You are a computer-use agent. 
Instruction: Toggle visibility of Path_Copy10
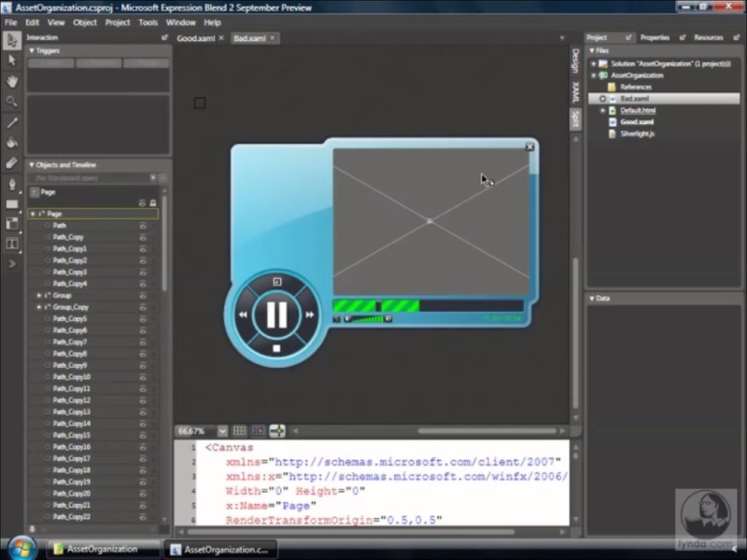[143, 377]
